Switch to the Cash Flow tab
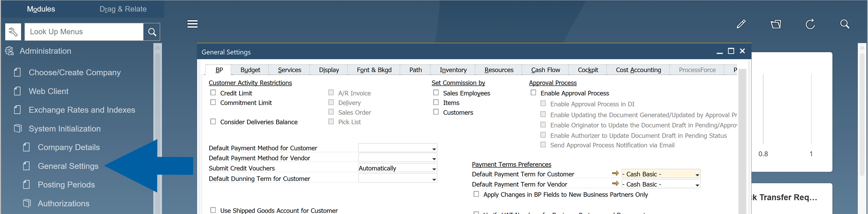The image size is (868, 214). (545, 70)
